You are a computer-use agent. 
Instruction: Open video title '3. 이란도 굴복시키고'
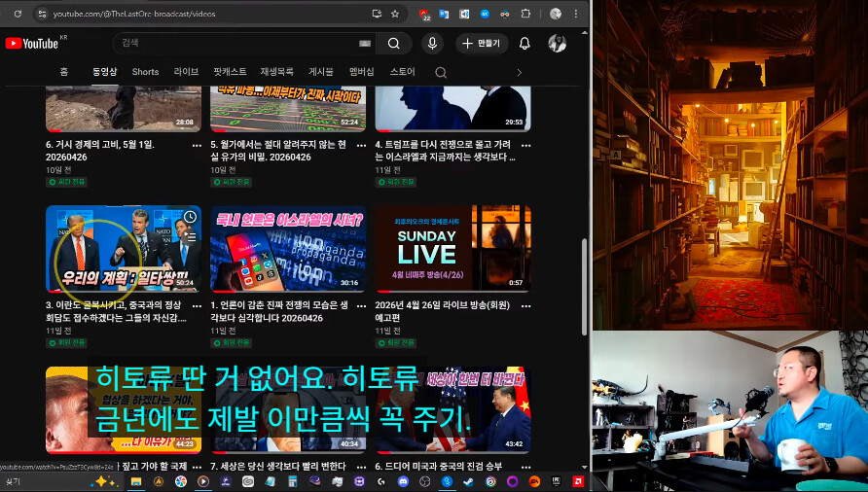click(116, 311)
